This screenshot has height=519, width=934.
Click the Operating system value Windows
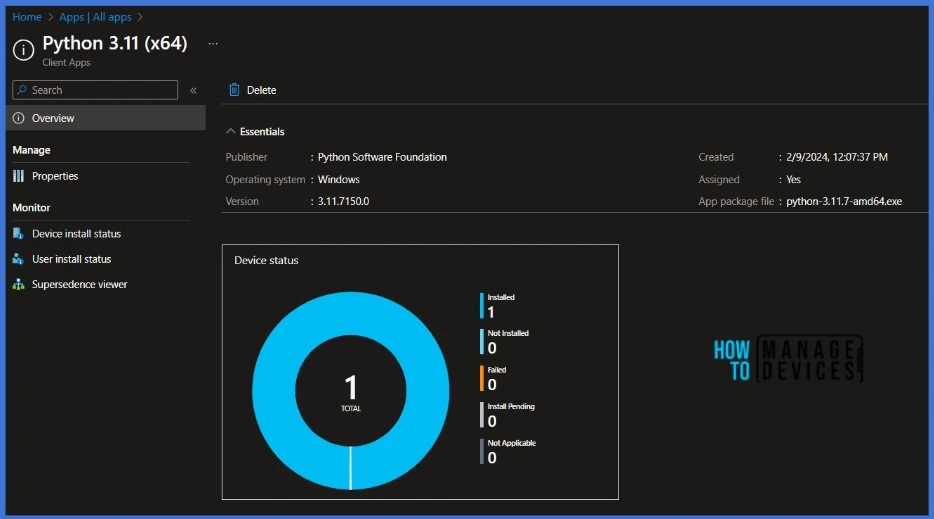click(338, 179)
